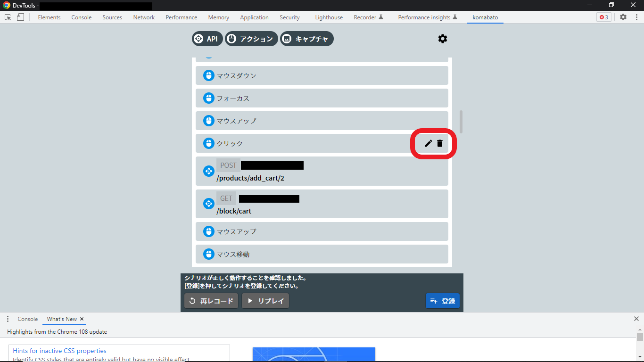The width and height of the screenshot is (644, 362).
Task: Toggle the device toolbar icon
Action: [x=20, y=17]
